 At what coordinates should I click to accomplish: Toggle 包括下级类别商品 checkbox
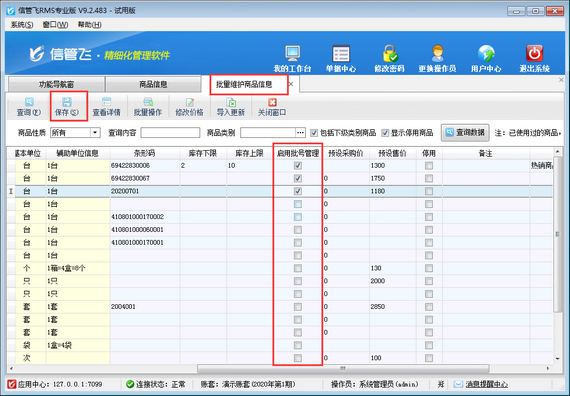(314, 133)
